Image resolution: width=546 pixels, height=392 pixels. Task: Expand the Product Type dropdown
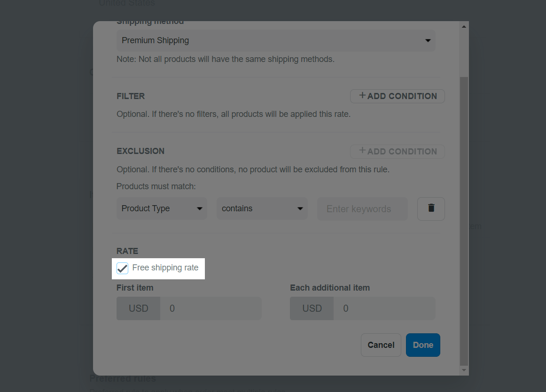162,208
